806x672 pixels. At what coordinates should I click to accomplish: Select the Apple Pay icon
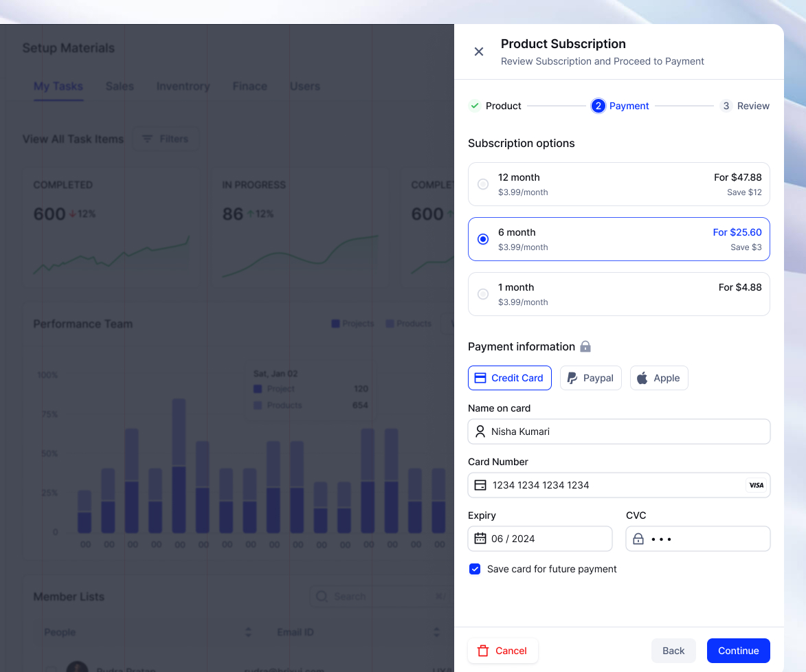(641, 377)
